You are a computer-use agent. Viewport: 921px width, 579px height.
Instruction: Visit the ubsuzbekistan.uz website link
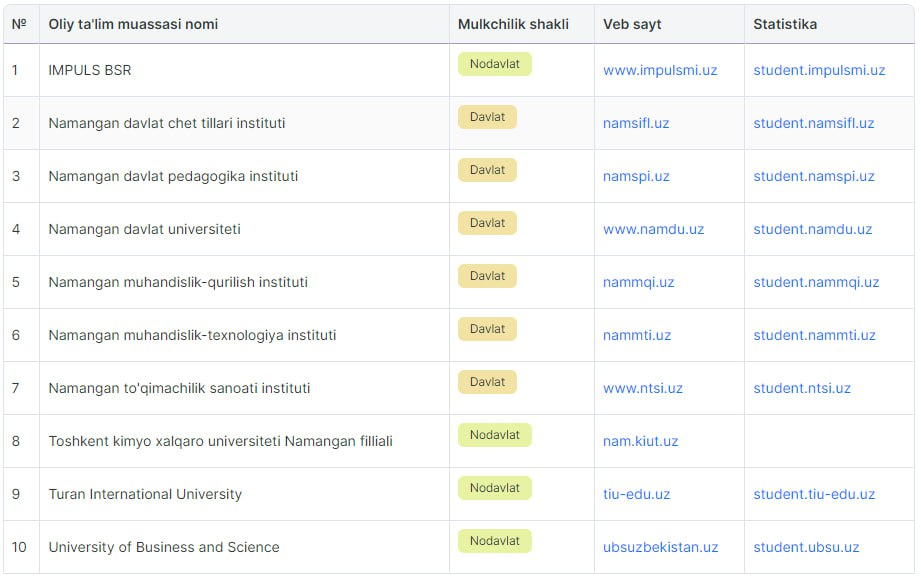point(660,547)
